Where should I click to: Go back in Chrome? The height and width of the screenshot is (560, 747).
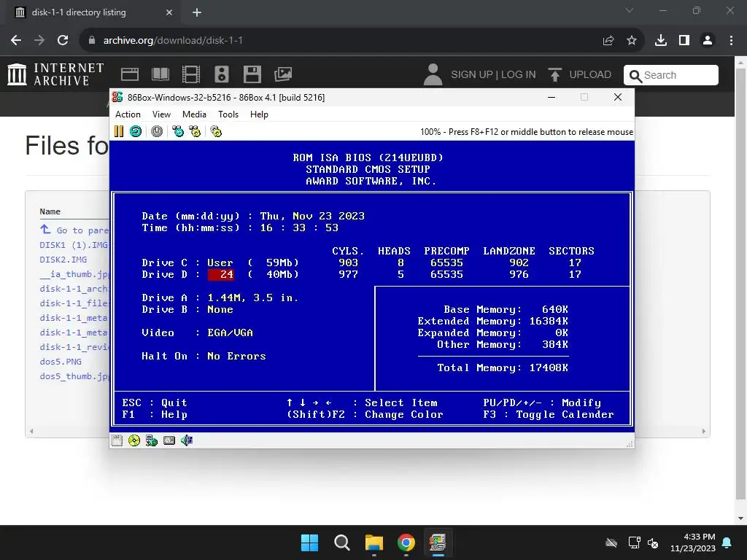(x=16, y=41)
